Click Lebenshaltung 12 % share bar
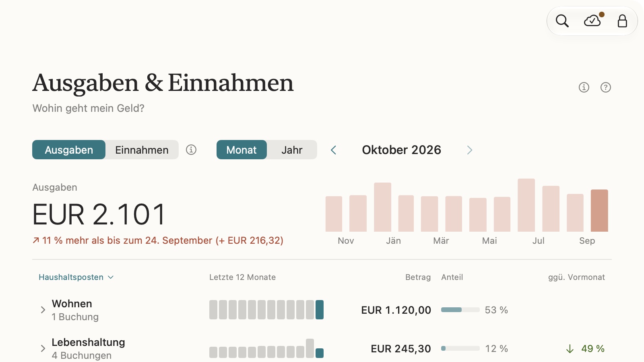This screenshot has width=644, height=362. 460,348
